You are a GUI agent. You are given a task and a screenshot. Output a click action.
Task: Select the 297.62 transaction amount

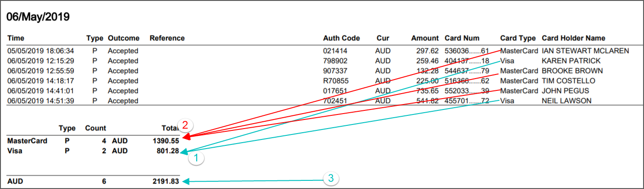click(x=427, y=51)
